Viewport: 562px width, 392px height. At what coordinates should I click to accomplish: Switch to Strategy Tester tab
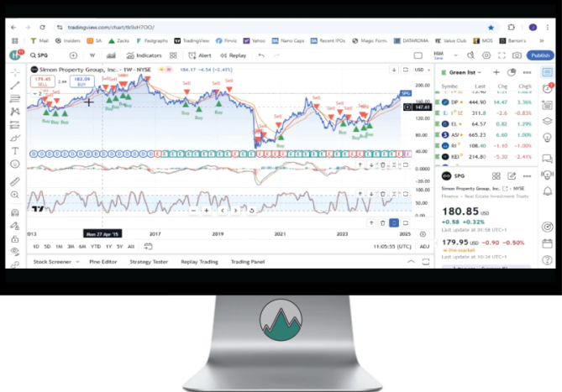[x=149, y=262]
